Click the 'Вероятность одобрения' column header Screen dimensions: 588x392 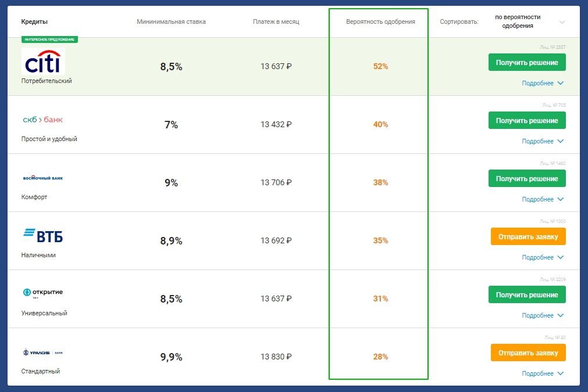tap(380, 21)
